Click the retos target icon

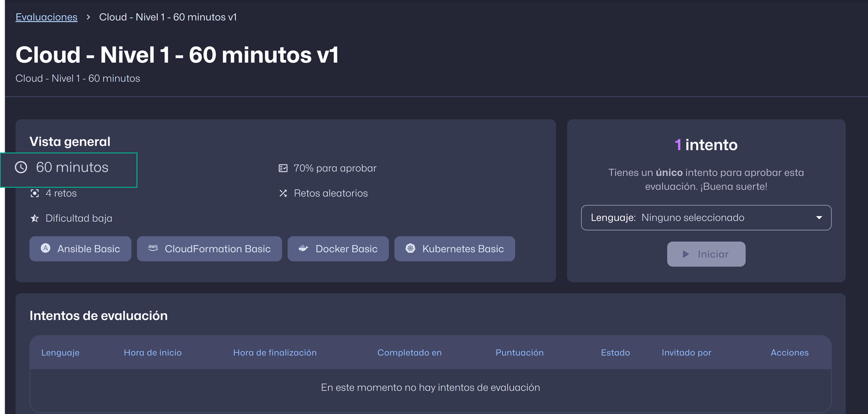[35, 193]
